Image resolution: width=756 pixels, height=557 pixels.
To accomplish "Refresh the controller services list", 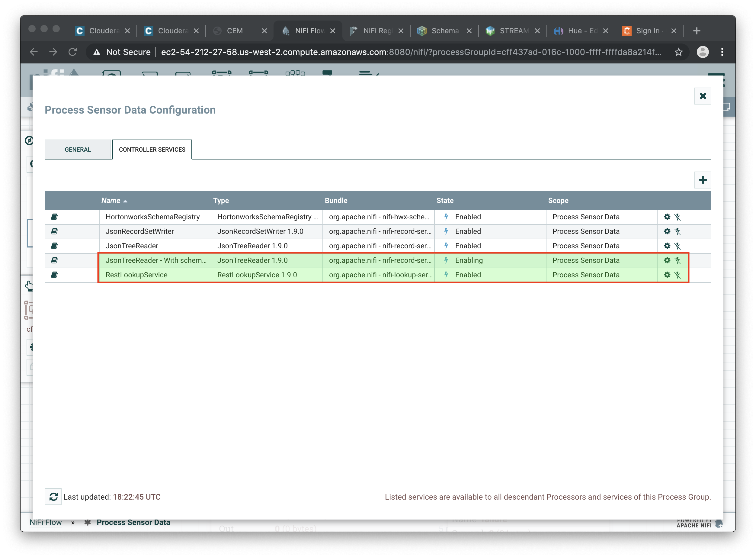I will coord(53,497).
